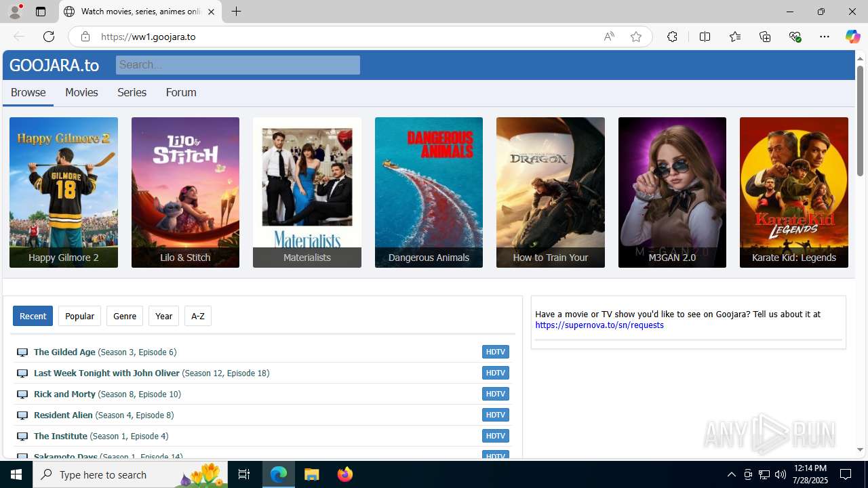Switch to the Movies tab
The height and width of the screenshot is (488, 868).
tap(81, 92)
